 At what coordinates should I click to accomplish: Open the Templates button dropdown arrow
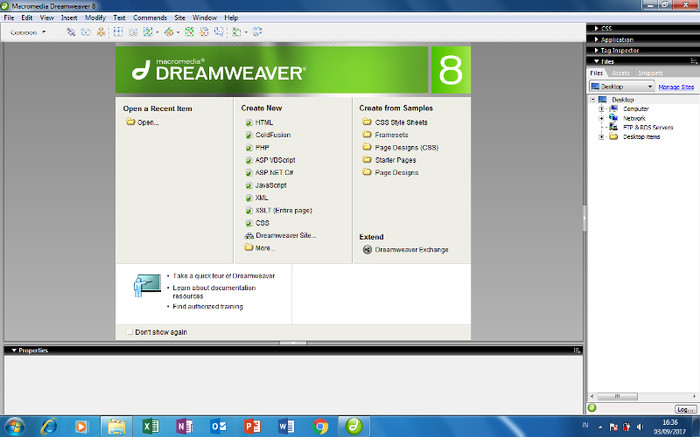point(246,32)
